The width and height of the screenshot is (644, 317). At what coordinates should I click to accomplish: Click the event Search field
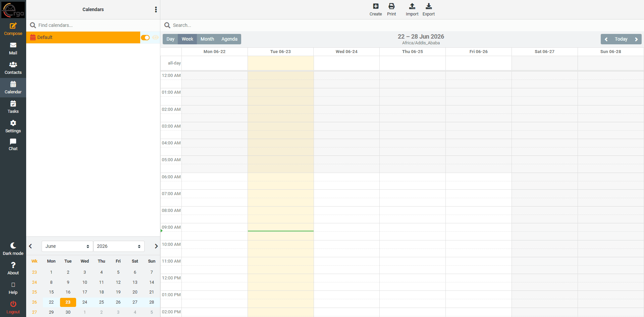(402, 25)
